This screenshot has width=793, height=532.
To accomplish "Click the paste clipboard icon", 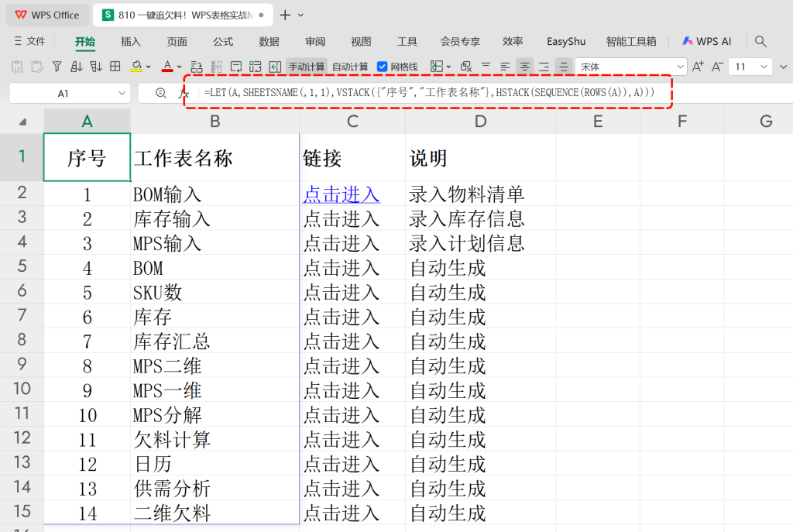I will pos(37,67).
